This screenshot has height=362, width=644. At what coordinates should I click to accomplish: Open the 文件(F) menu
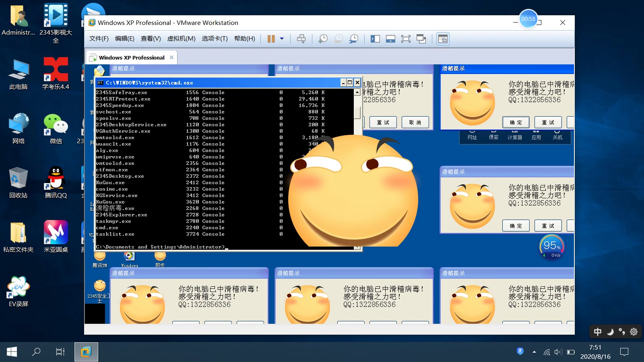point(99,39)
